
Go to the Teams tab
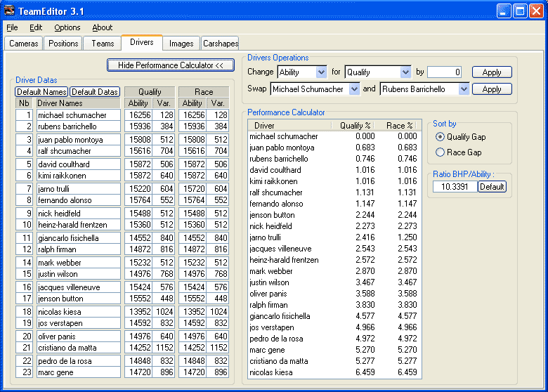(x=103, y=44)
